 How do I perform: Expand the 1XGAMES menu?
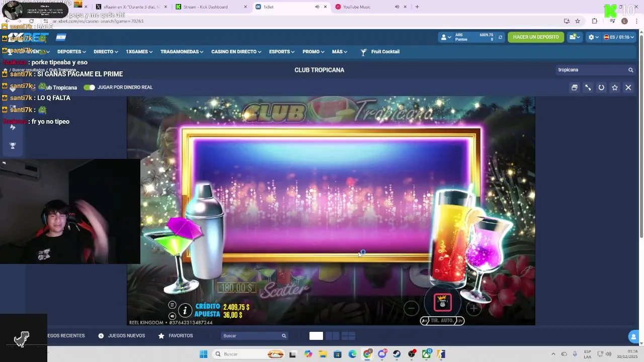point(139,52)
